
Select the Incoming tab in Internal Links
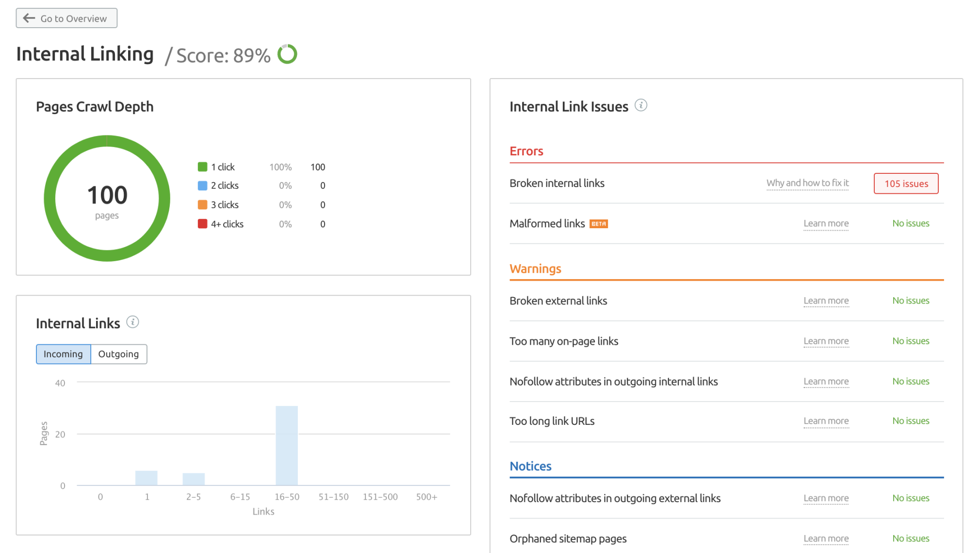[x=63, y=353]
